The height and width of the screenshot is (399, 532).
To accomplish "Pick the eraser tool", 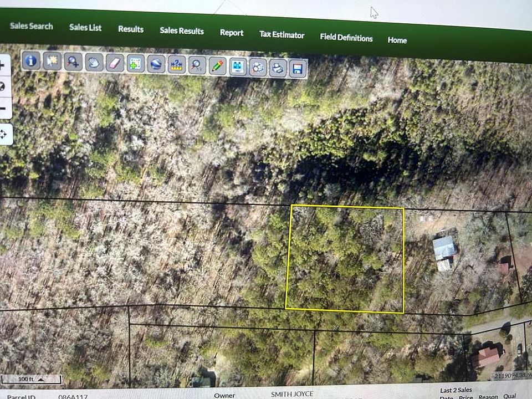I will tap(115, 63).
